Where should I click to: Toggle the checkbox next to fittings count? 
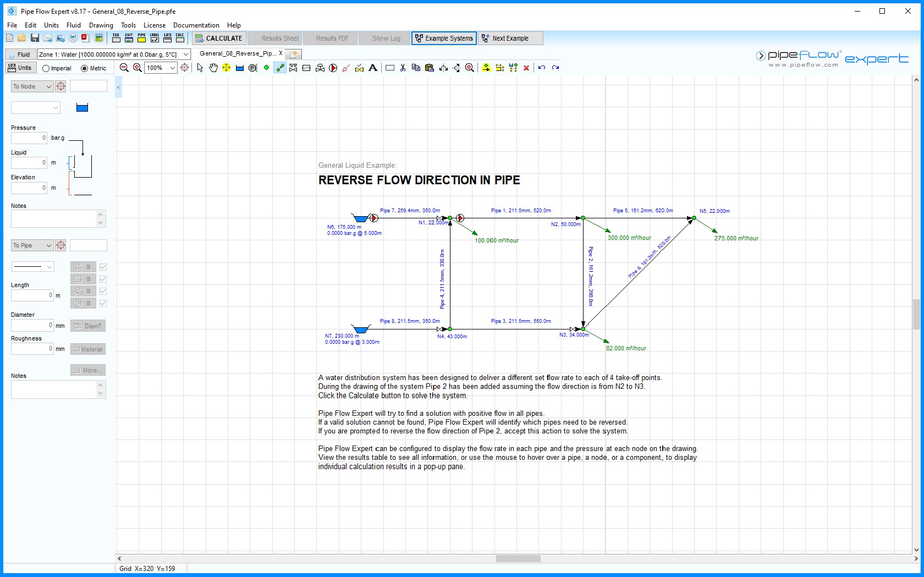tap(103, 267)
